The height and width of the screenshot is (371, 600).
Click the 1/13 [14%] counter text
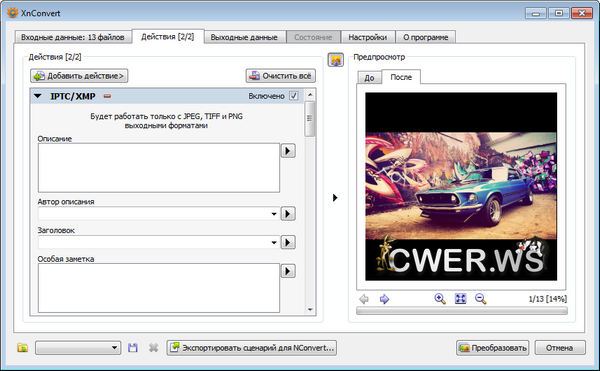tap(548, 299)
